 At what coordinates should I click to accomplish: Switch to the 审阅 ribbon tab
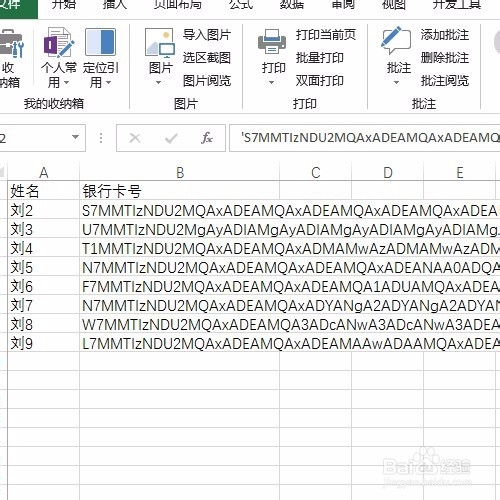point(343,5)
